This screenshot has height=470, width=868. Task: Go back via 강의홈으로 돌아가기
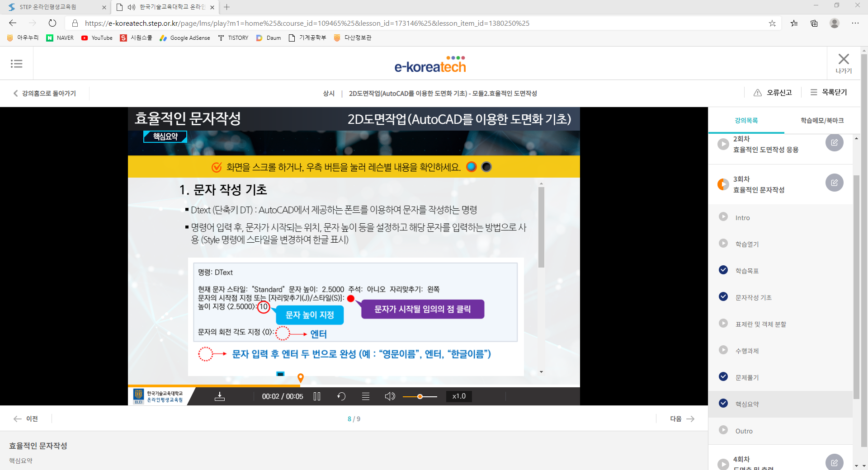[44, 93]
